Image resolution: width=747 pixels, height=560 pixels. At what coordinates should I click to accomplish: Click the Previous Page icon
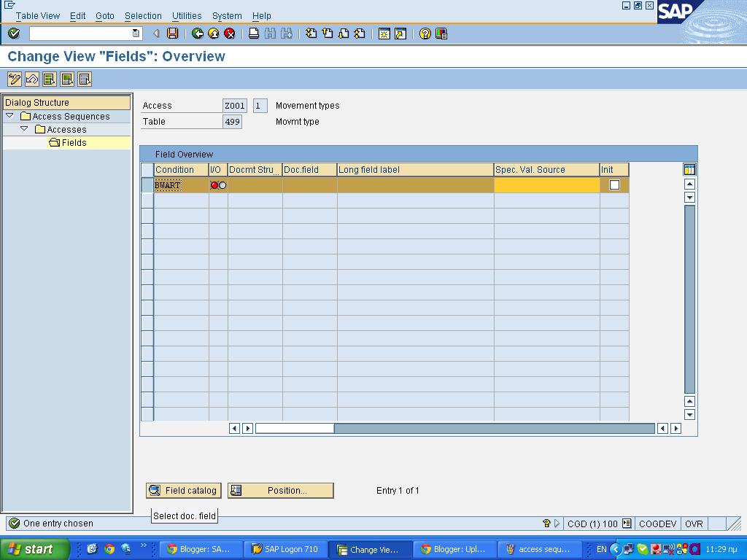tap(328, 34)
